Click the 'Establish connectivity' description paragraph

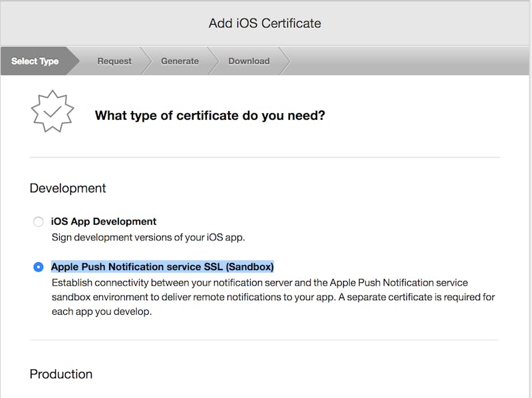273,297
